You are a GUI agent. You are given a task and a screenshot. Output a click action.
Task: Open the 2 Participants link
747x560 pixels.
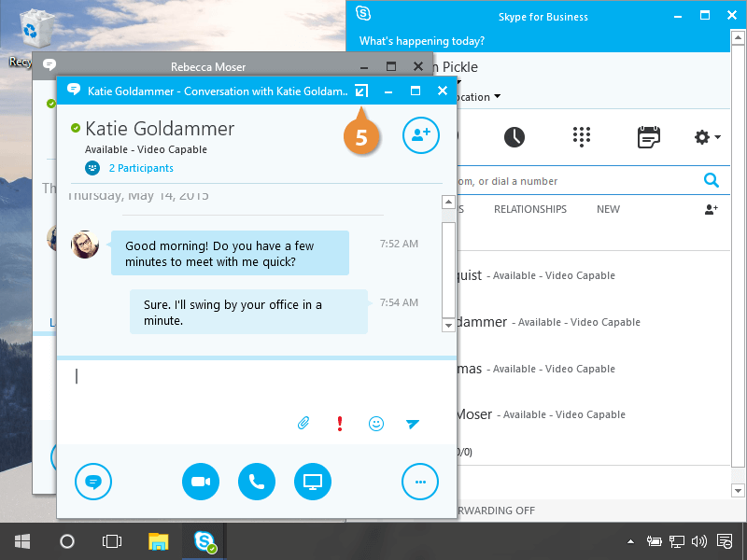(141, 168)
